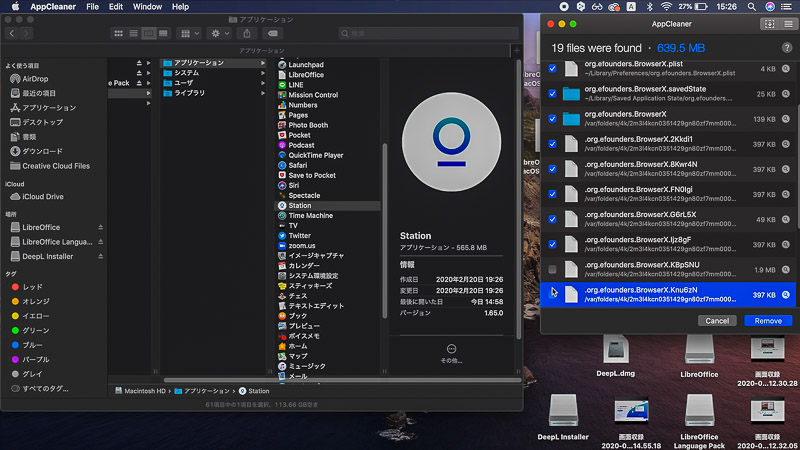Click Finder search field
Screen dimensions: 800x450
(x=429, y=33)
